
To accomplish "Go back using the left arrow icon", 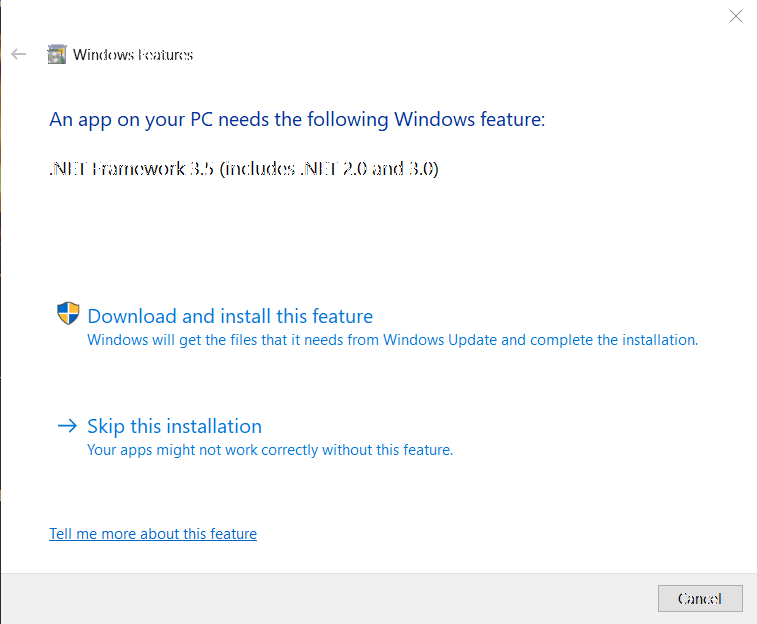I will coord(18,54).
